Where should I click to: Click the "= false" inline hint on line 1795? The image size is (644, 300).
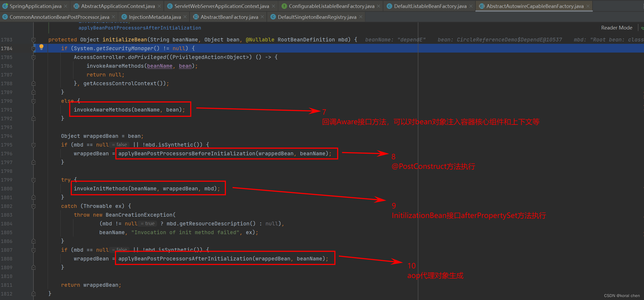(x=119, y=145)
